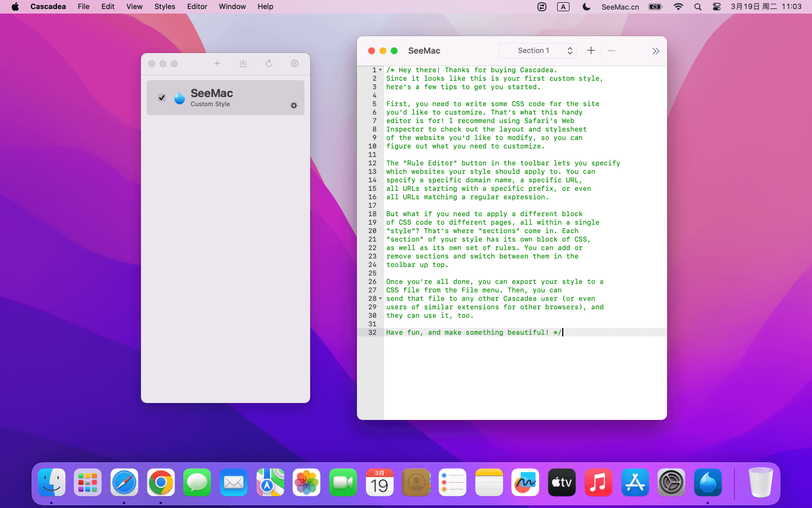Open Control Center in the menu bar

coord(717,7)
